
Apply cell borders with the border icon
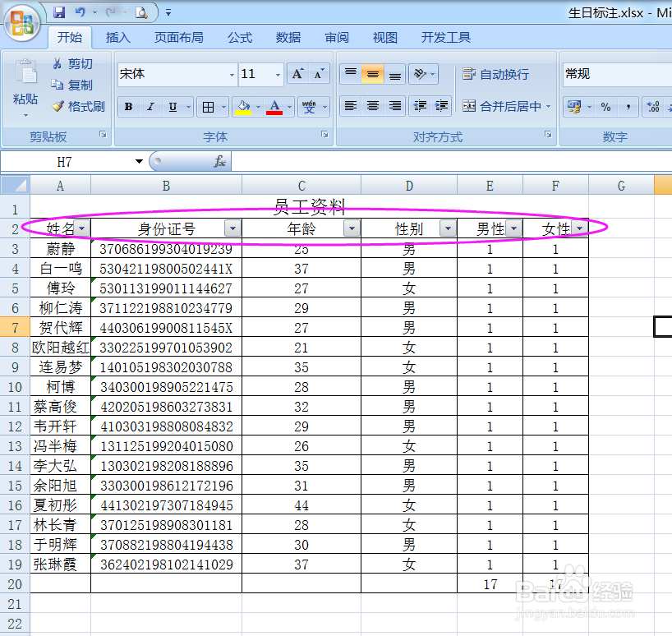pyautogui.click(x=209, y=107)
